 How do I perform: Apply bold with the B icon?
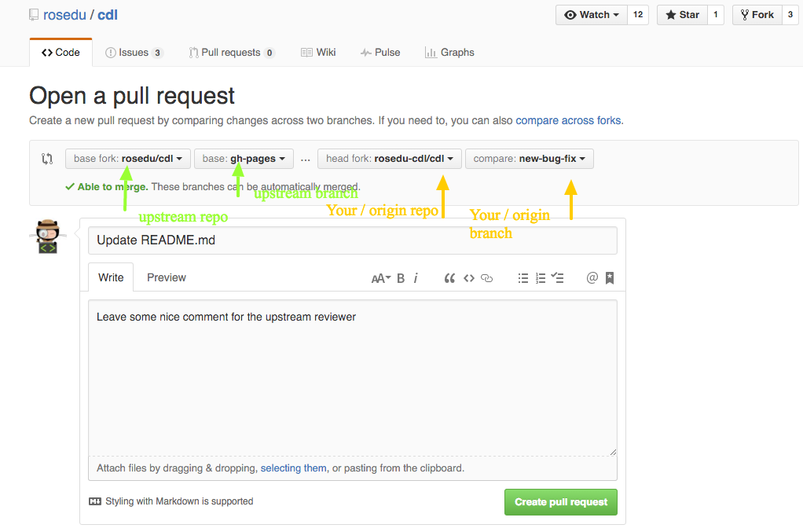tap(401, 278)
